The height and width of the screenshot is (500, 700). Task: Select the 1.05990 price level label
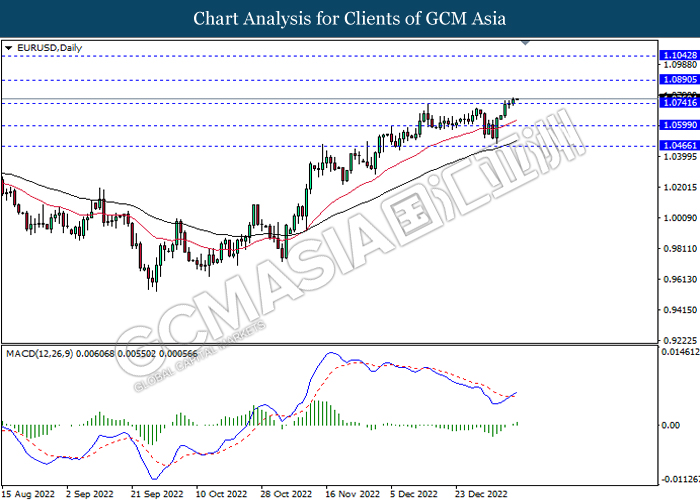(x=679, y=125)
